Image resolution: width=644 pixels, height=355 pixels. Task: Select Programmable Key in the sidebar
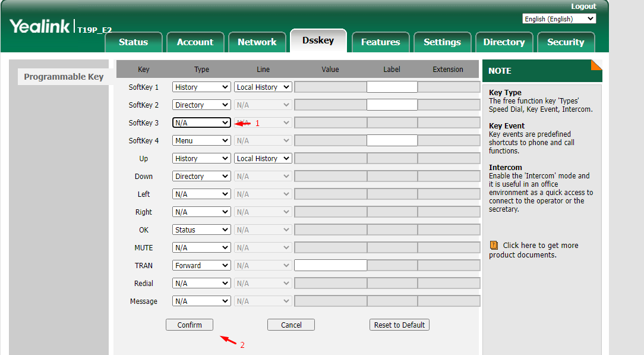64,77
